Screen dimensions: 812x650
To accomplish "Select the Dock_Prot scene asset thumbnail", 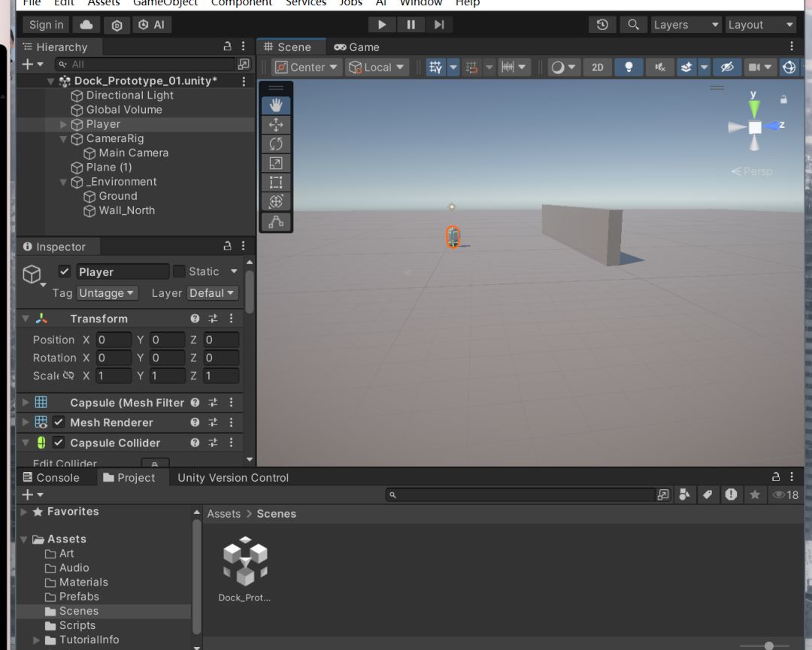I will tap(245, 561).
